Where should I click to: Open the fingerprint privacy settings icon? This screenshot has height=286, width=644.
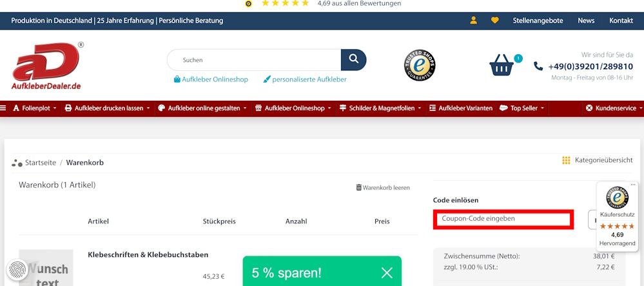(17, 270)
